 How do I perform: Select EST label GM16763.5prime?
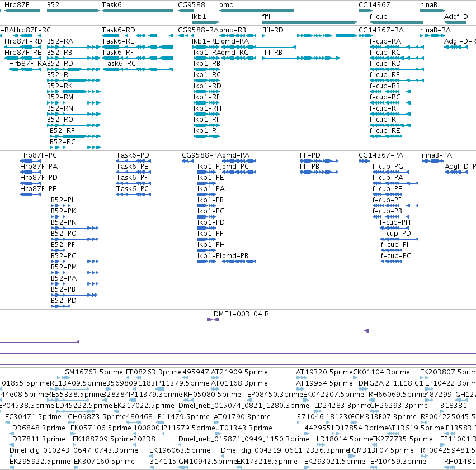94,372
